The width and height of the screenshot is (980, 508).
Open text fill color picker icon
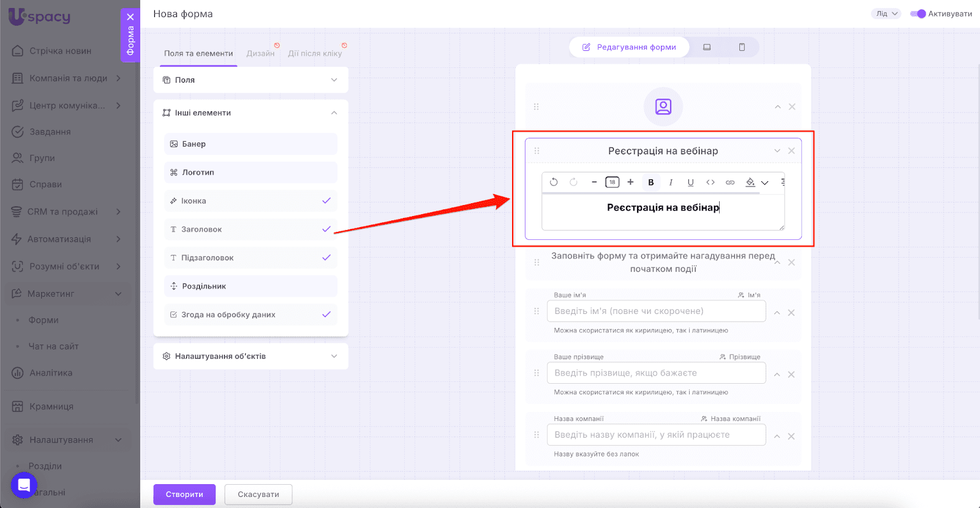point(750,182)
